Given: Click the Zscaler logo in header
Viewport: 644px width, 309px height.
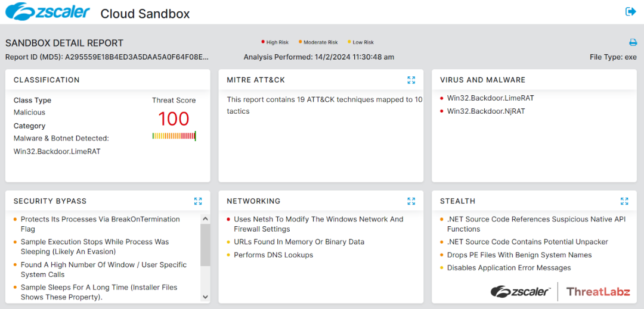Looking at the screenshot, I should pos(48,12).
